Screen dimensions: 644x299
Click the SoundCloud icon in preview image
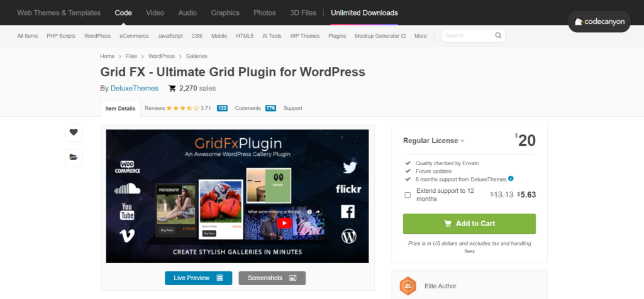[x=127, y=188]
